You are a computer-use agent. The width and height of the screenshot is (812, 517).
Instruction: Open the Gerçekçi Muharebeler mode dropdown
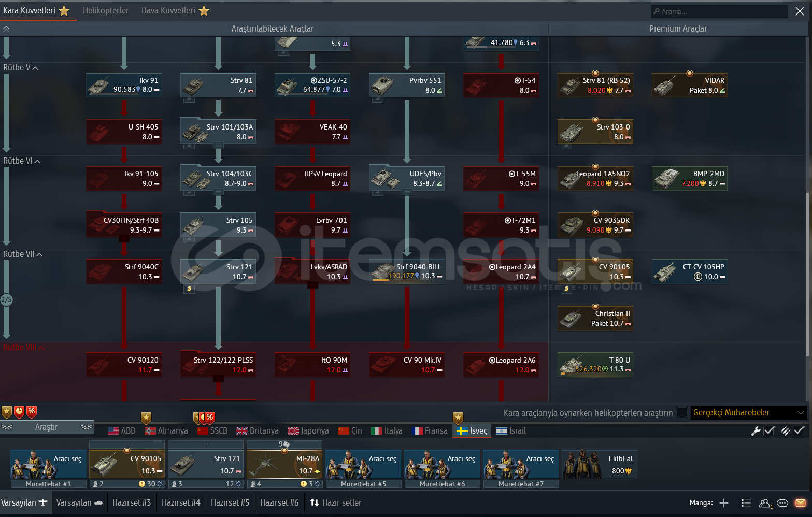coord(748,413)
